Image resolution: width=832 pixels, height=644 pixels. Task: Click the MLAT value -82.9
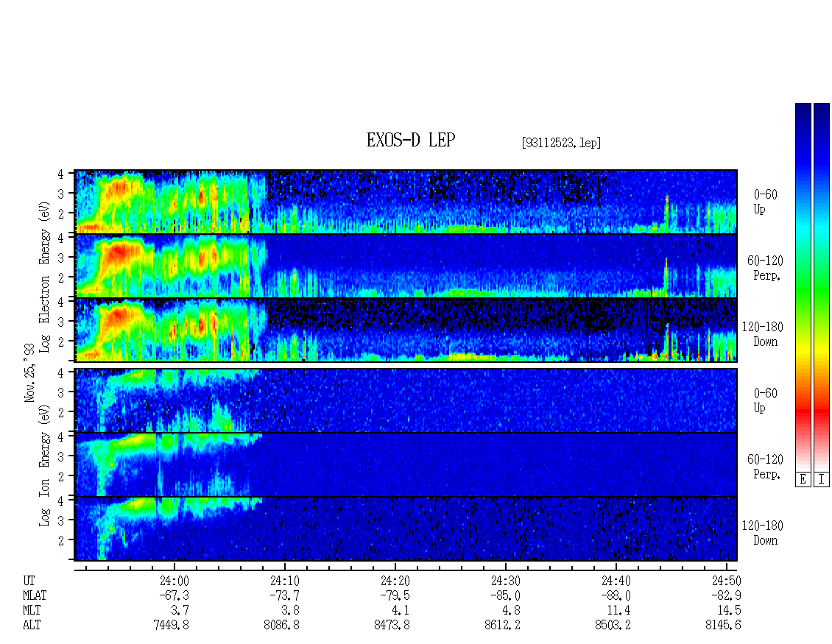727,595
